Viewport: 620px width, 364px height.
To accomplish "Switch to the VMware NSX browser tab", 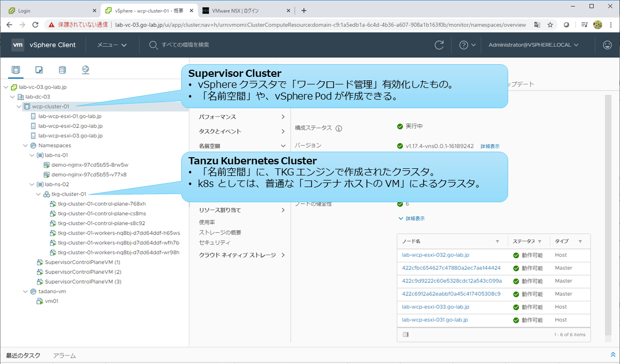I will click(246, 11).
